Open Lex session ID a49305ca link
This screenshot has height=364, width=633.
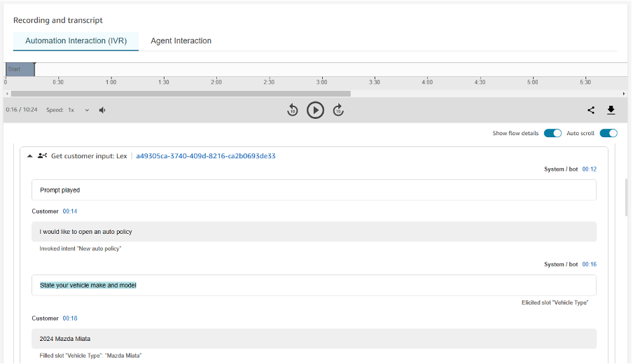205,156
